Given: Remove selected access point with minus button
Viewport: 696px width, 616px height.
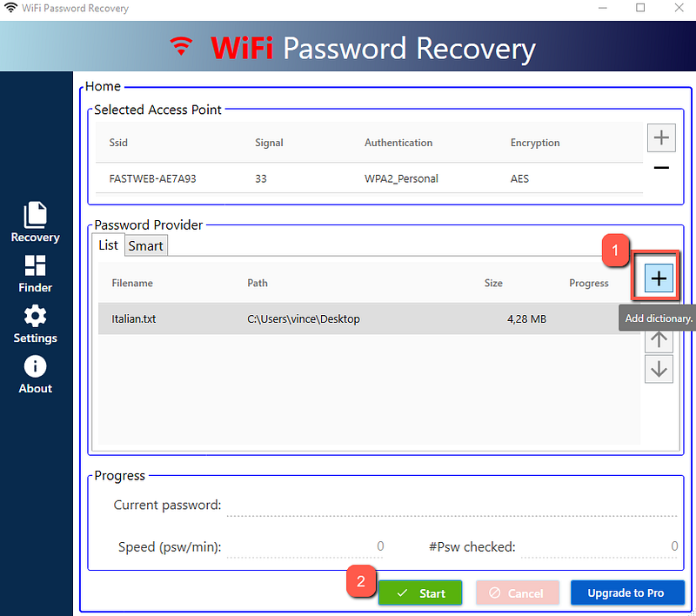Looking at the screenshot, I should point(661,167).
